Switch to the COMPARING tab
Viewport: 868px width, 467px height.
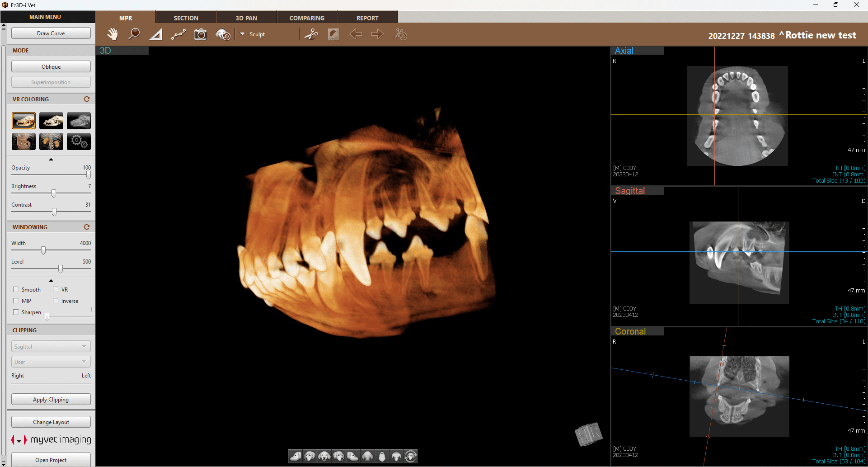pyautogui.click(x=307, y=18)
